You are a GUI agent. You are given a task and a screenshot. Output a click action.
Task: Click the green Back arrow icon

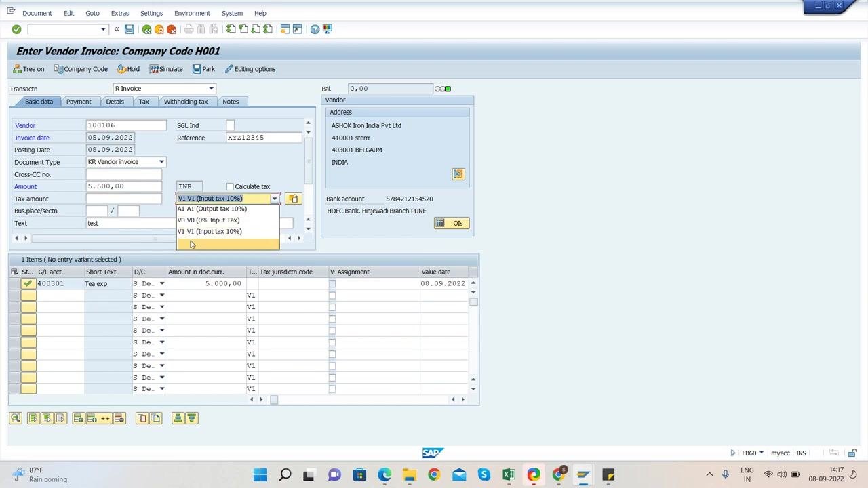146,29
